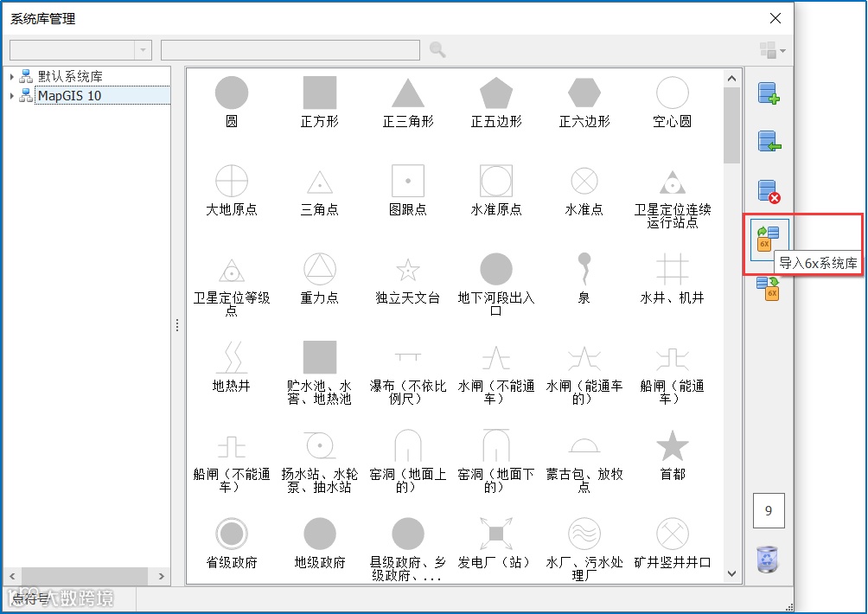This screenshot has width=868, height=614.
Task: Select the 扬水站、水轮泵、抽水站 symbol
Action: [x=319, y=461]
